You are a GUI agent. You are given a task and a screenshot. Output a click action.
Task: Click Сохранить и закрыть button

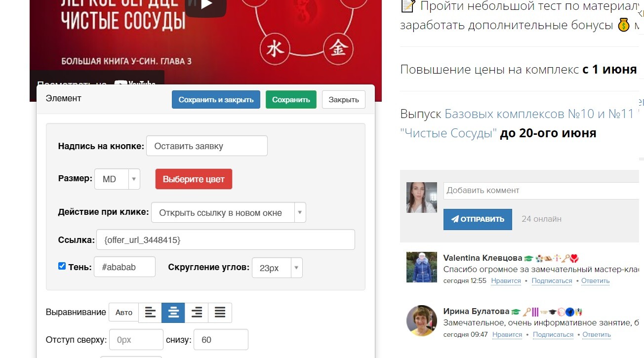point(216,100)
